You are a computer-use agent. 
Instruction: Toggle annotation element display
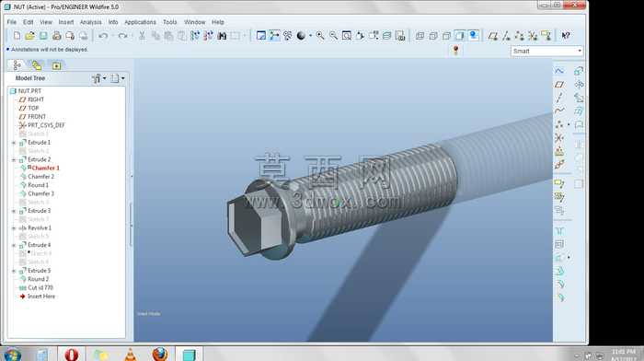coord(546,36)
